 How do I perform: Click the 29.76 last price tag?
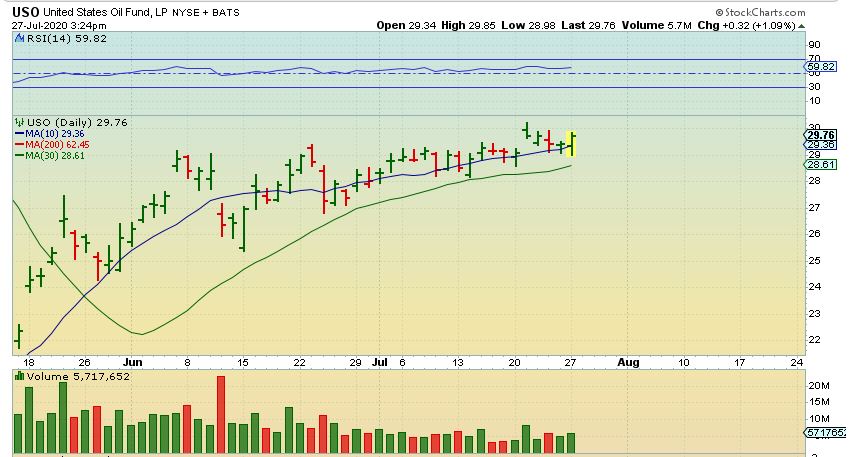(821, 135)
